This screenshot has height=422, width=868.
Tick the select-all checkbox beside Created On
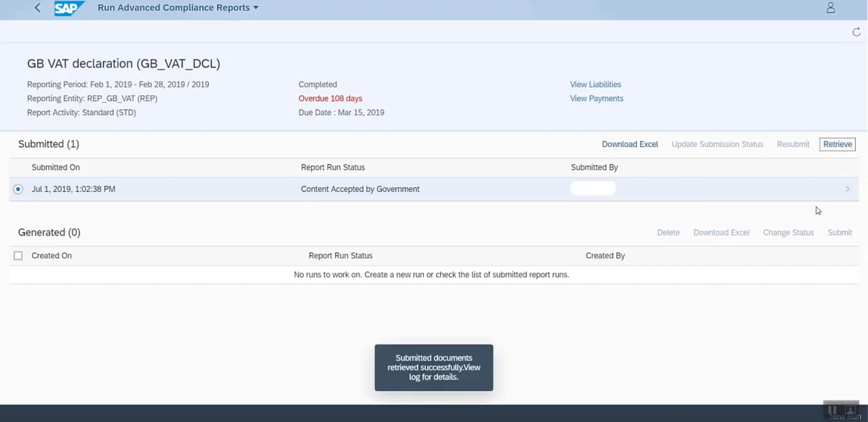[18, 256]
